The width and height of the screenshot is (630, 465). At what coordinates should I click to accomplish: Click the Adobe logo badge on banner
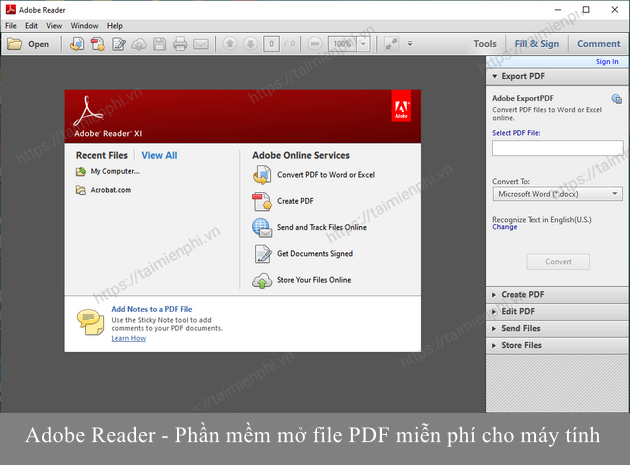(x=401, y=106)
